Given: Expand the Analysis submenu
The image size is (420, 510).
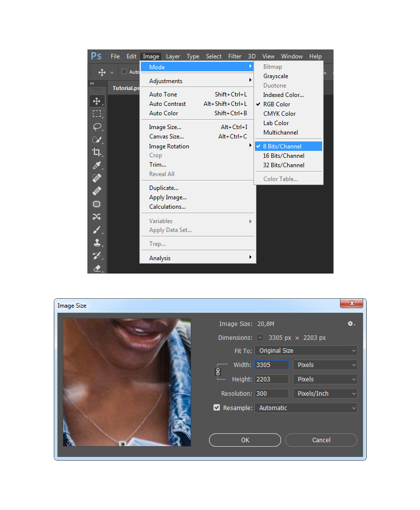Looking at the screenshot, I should (198, 258).
